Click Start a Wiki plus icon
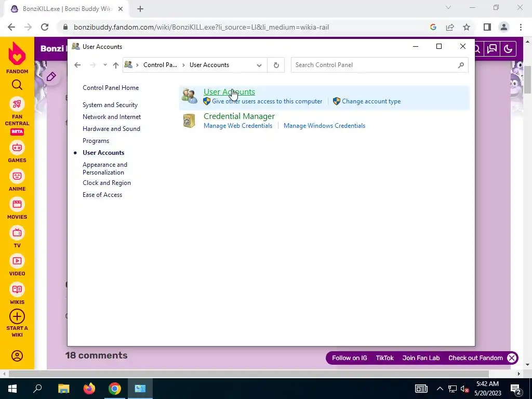 coord(17,316)
